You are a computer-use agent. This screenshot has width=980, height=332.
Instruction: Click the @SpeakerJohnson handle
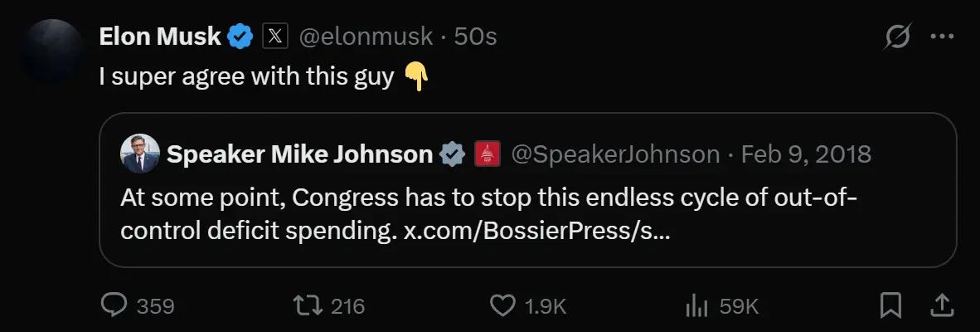coord(615,154)
